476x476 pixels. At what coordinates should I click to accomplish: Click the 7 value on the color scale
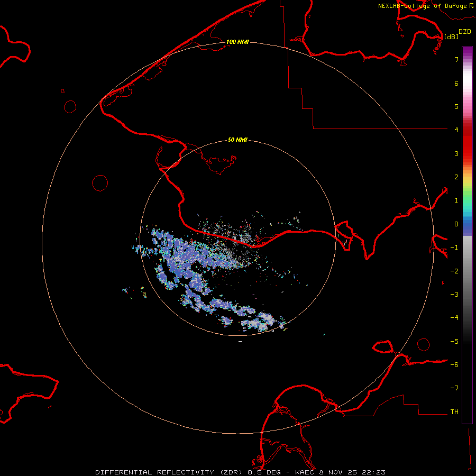click(456, 59)
